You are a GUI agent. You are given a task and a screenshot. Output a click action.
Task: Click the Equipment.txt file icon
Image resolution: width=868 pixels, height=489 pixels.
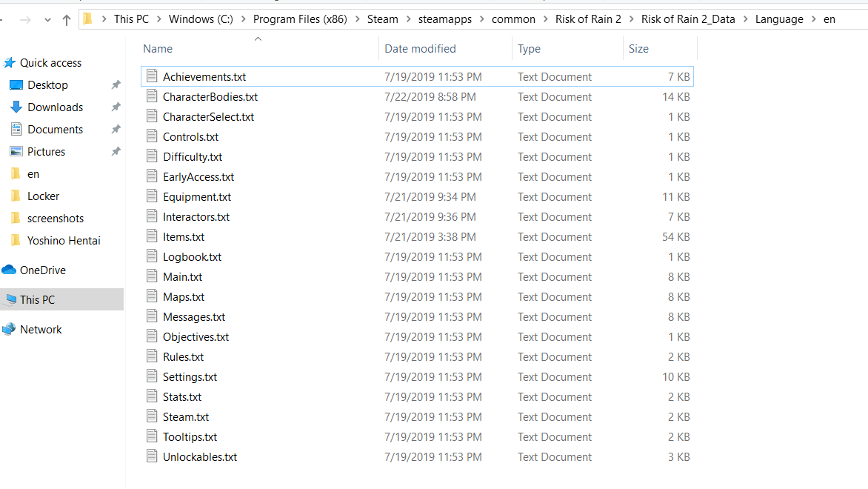[x=152, y=196]
